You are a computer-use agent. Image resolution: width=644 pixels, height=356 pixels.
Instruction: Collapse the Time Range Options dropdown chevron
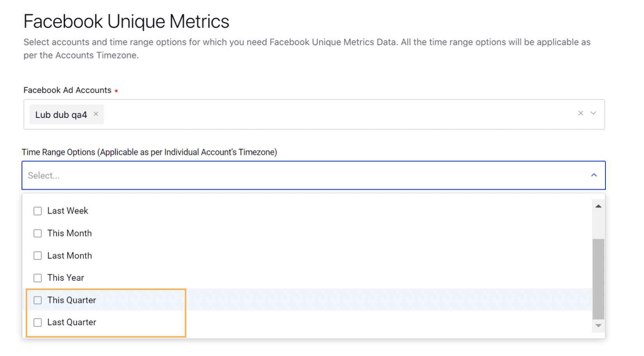point(594,175)
